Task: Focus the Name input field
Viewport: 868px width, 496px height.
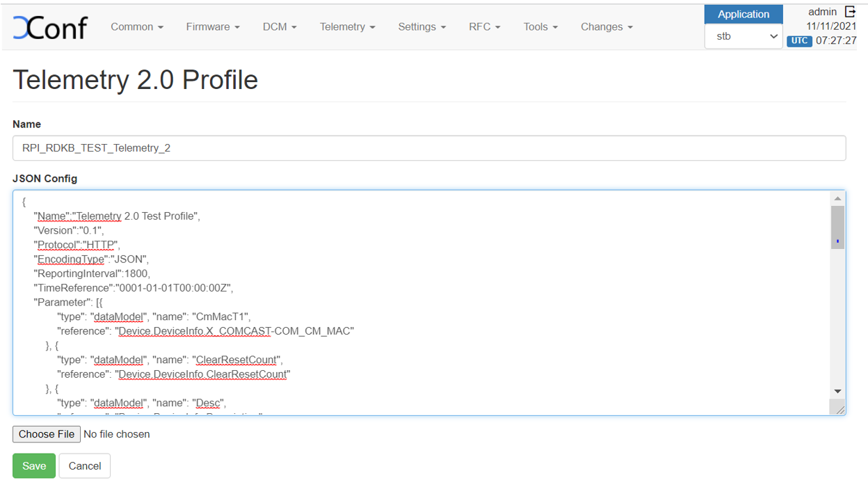Action: click(429, 148)
